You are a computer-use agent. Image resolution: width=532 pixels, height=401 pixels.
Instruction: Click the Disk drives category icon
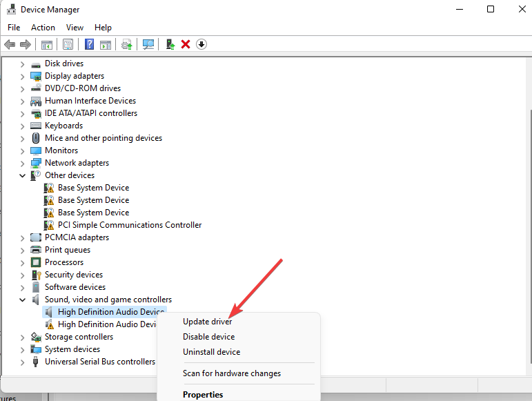[x=36, y=64]
